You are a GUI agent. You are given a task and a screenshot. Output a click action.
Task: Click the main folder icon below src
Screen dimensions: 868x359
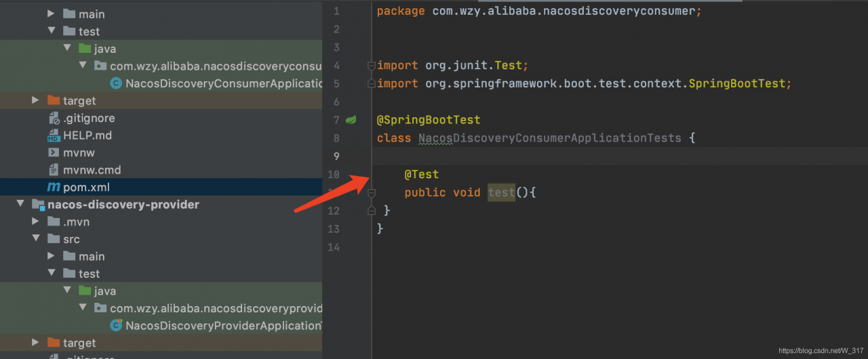pyautogui.click(x=69, y=256)
